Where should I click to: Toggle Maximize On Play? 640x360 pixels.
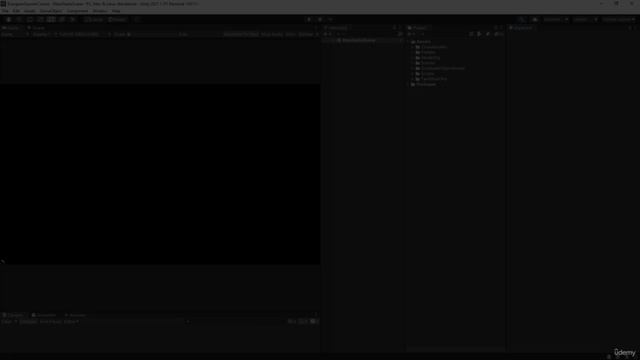click(x=241, y=35)
